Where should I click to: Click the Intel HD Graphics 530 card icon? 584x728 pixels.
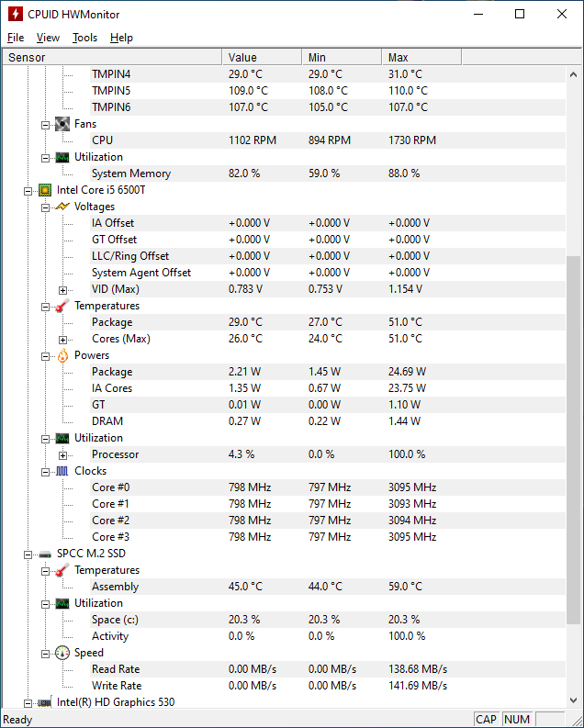tap(45, 702)
